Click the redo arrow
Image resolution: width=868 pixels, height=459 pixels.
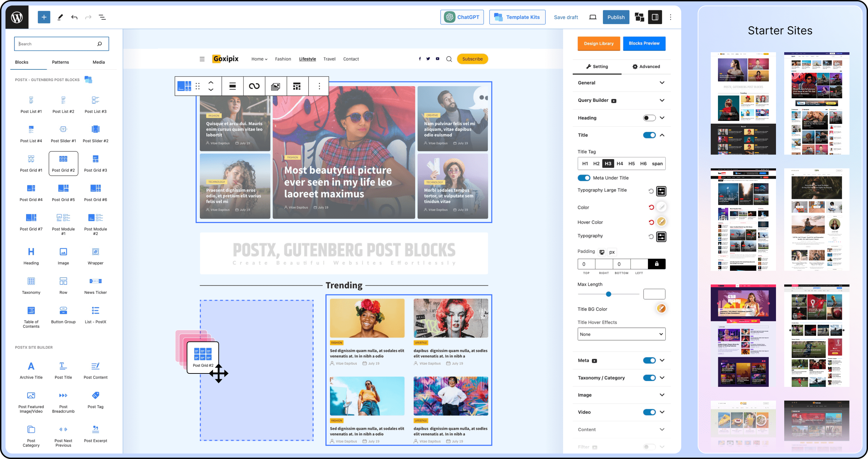(x=88, y=17)
